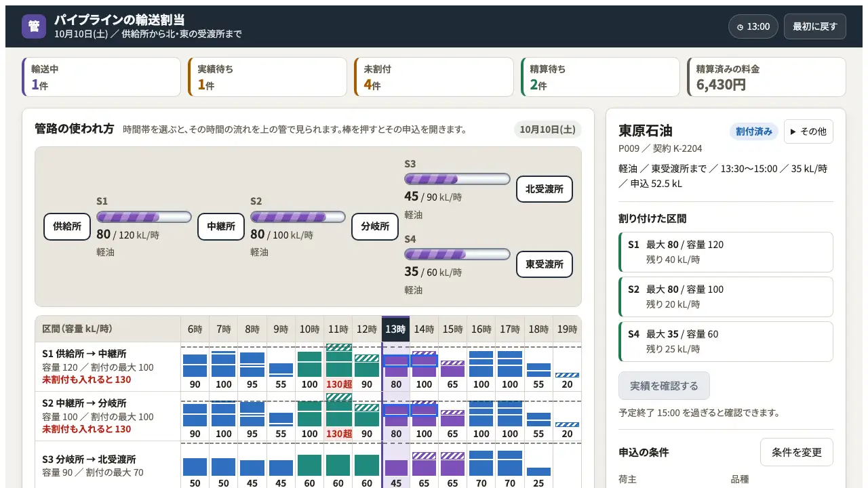The height and width of the screenshot is (488, 868).
Task: Select the 13時 time column header
Action: coord(395,329)
